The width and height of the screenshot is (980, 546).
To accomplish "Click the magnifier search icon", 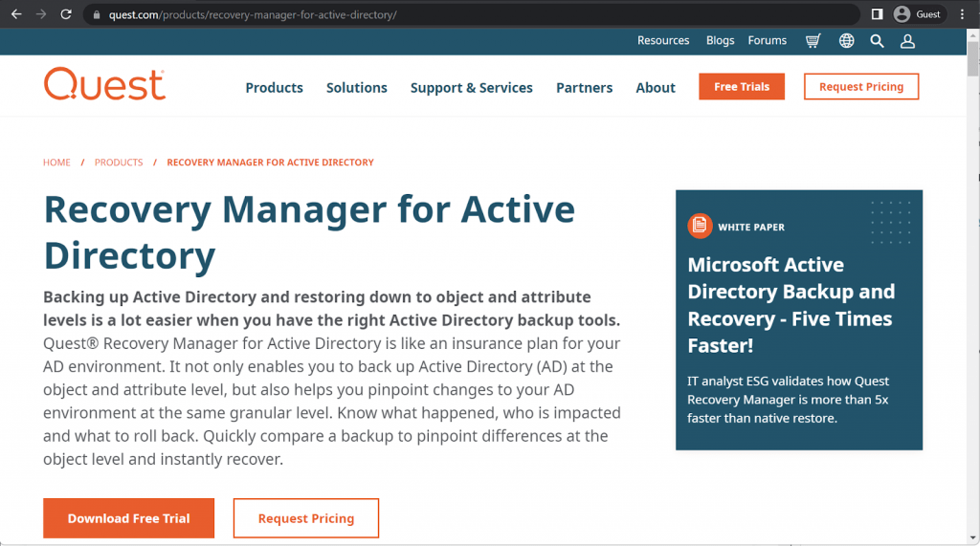I will 877,41.
